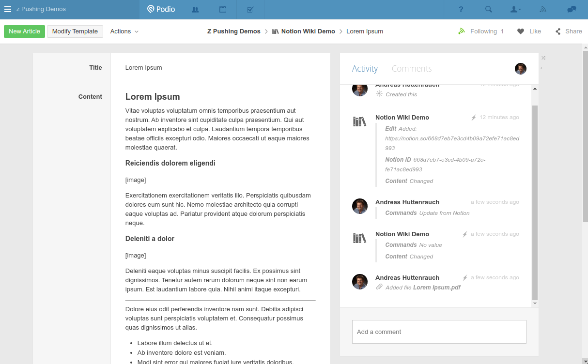This screenshot has height=364, width=588.
Task: Open the chat bubbles icon
Action: pyautogui.click(x=572, y=9)
